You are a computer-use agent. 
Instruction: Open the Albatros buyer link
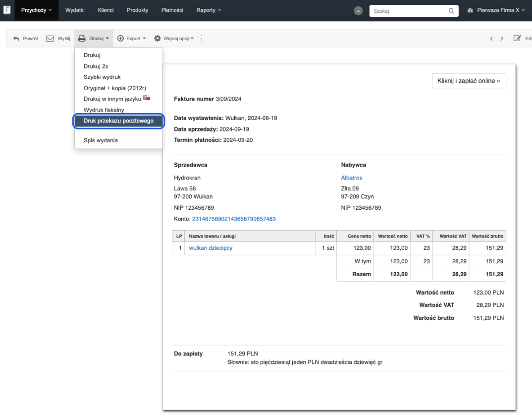click(352, 178)
